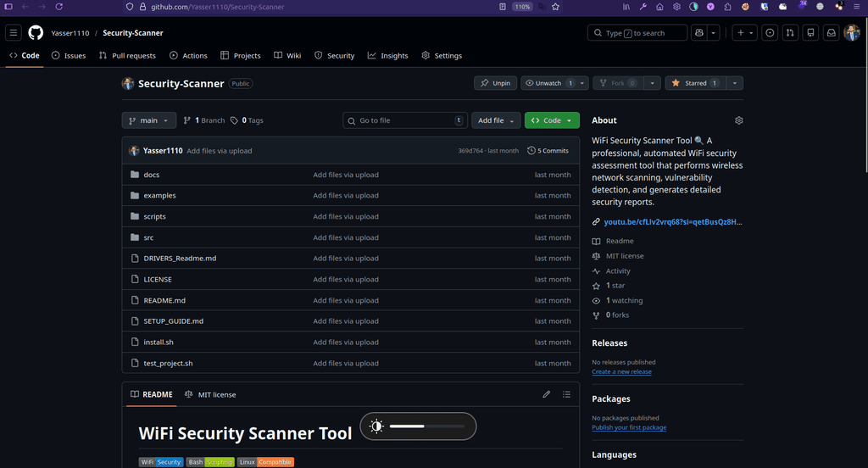The width and height of the screenshot is (868, 468).
Task: Expand the Add file dropdown
Action: pos(496,120)
